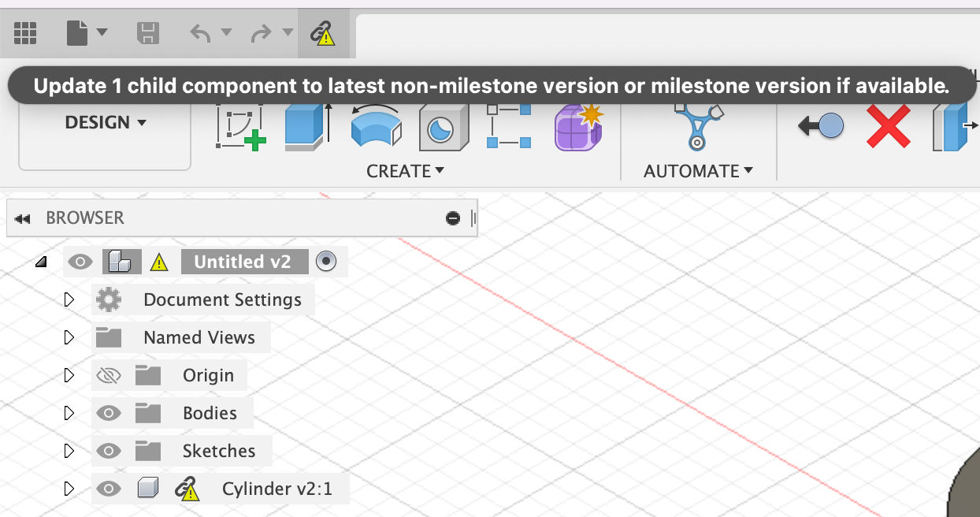Open the Create menu
Image resolution: width=980 pixels, height=517 pixels.
[406, 170]
